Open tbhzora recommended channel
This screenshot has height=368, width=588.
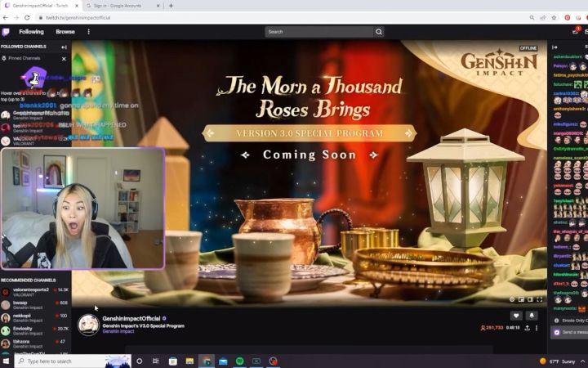35,343
